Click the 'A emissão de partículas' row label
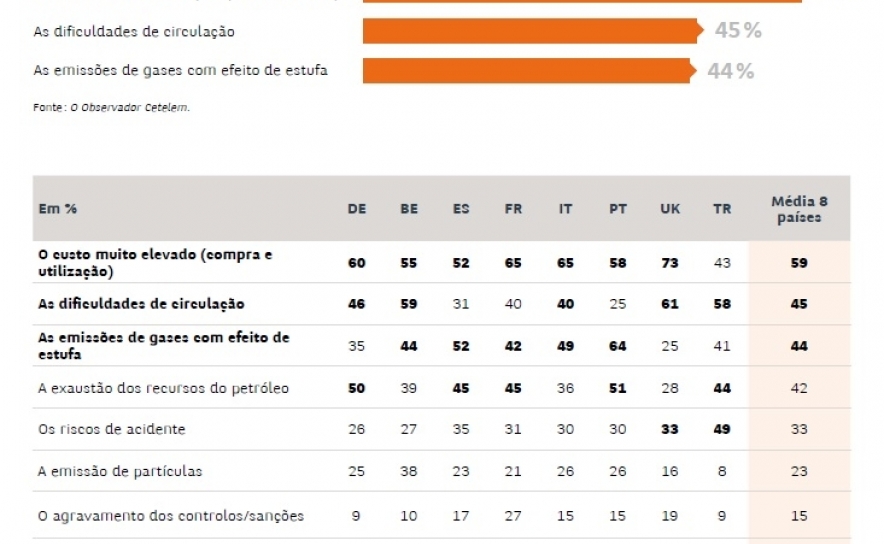This screenshot has width=884, height=544. pos(120,471)
